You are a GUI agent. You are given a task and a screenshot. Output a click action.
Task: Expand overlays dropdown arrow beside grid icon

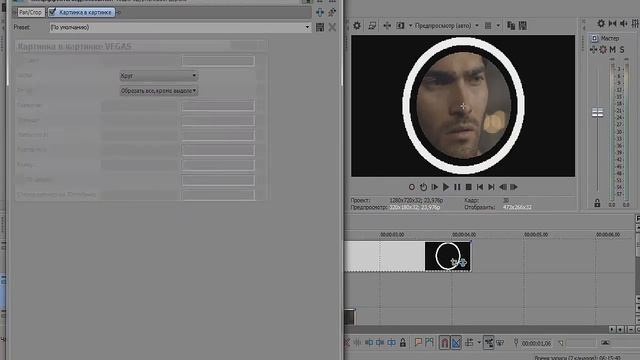pos(498,26)
